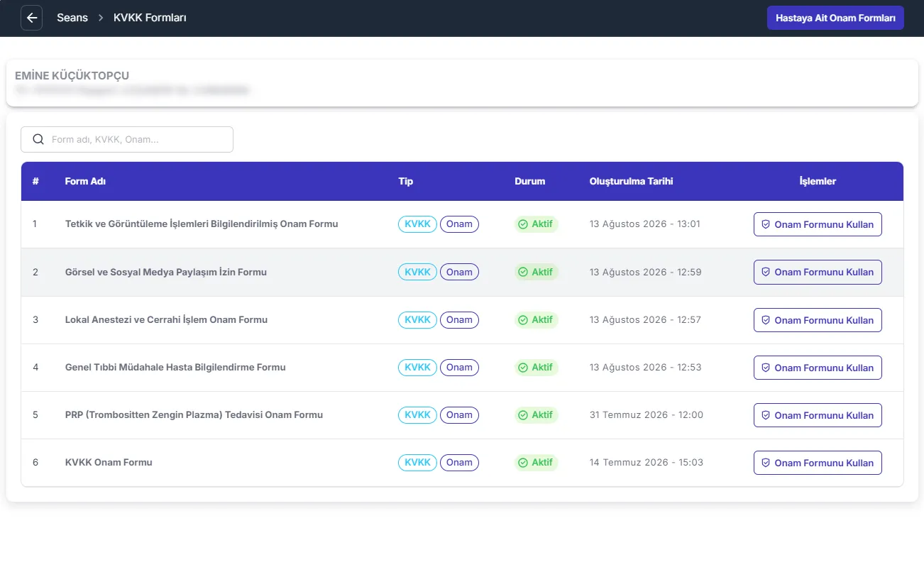
Task: Click the Aktif status in the Lokal Anestezi row
Action: click(537, 320)
